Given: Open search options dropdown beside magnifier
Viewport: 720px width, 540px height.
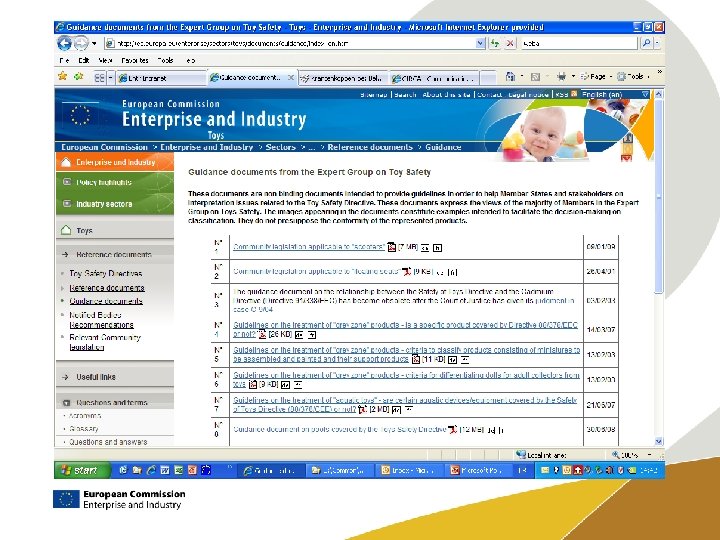Looking at the screenshot, I should 657,44.
